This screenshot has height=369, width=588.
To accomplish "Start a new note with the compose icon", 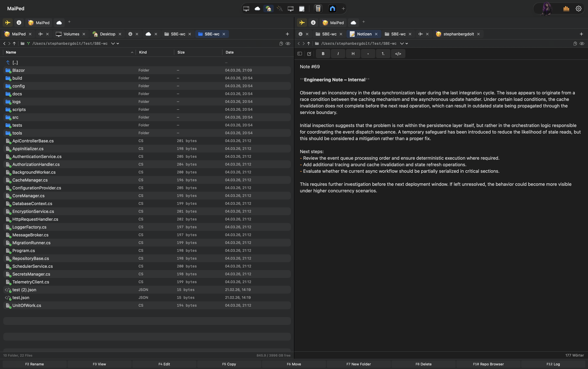I will [x=309, y=54].
